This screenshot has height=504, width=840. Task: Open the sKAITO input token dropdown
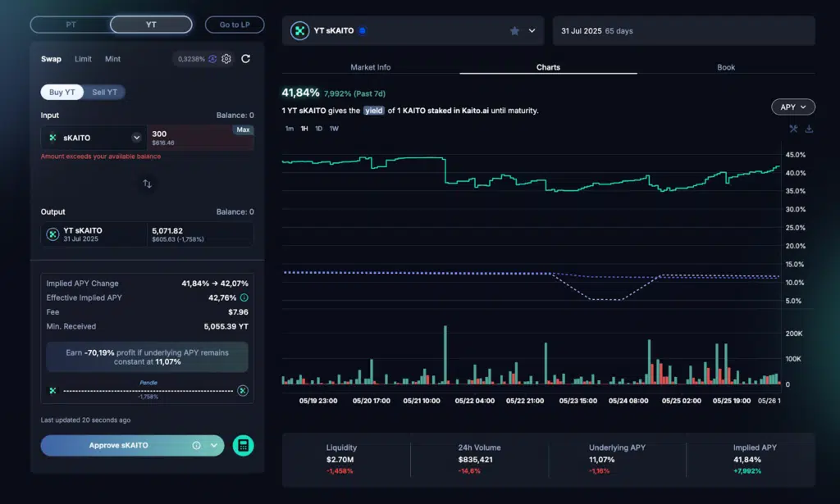point(94,138)
